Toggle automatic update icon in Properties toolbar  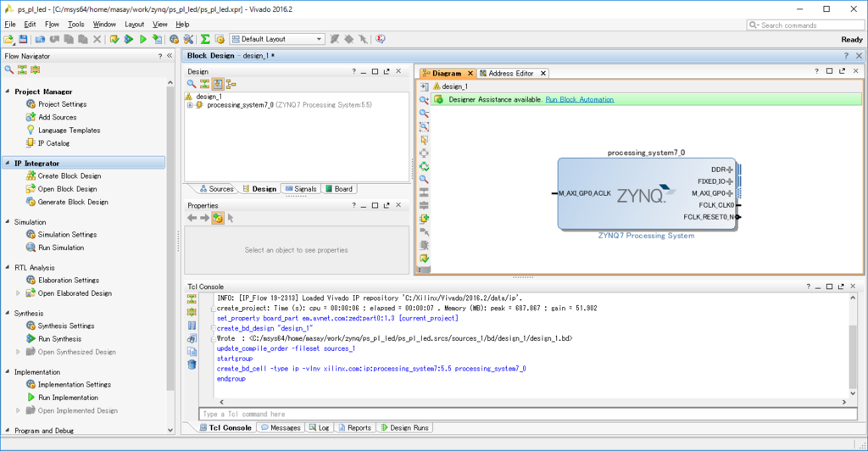[x=218, y=218]
